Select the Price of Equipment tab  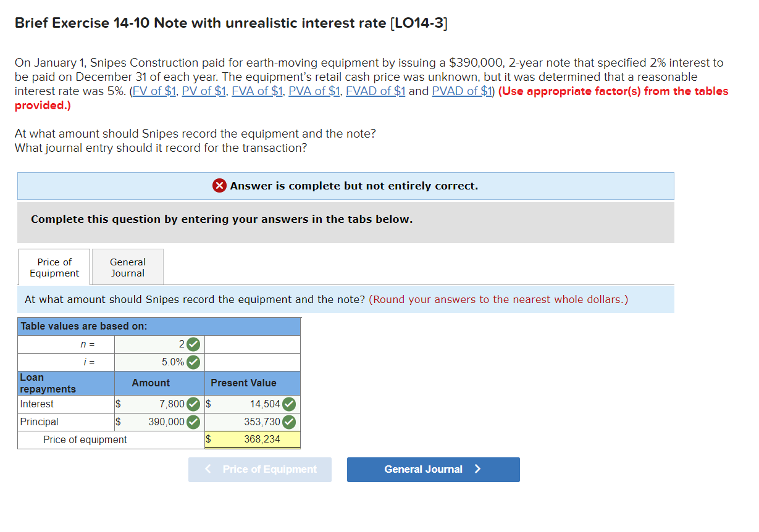click(54, 267)
